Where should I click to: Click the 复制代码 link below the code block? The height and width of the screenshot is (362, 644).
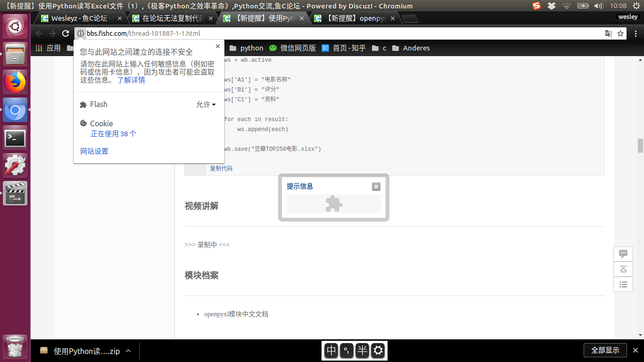(220, 168)
